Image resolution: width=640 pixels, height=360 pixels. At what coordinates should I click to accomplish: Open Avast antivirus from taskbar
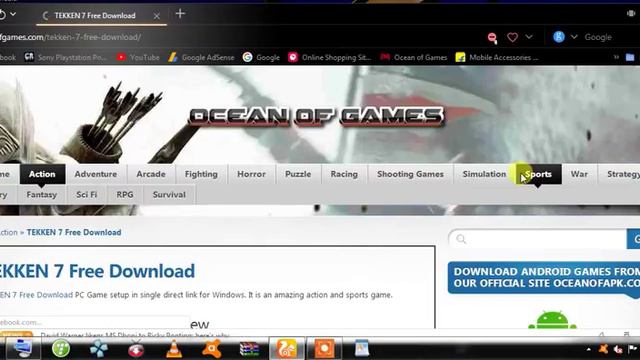pos(212,349)
